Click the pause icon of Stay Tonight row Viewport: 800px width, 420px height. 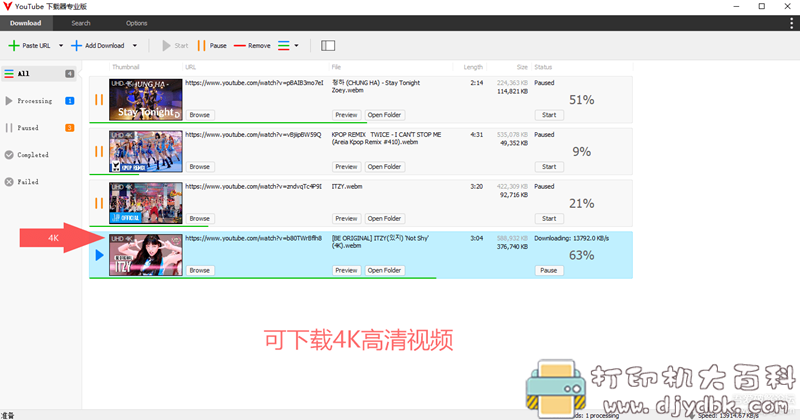point(99,100)
